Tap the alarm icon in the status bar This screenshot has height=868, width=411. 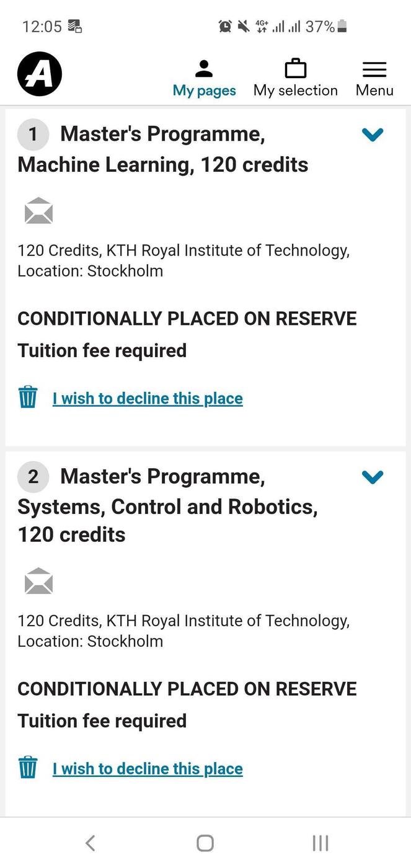click(x=225, y=26)
